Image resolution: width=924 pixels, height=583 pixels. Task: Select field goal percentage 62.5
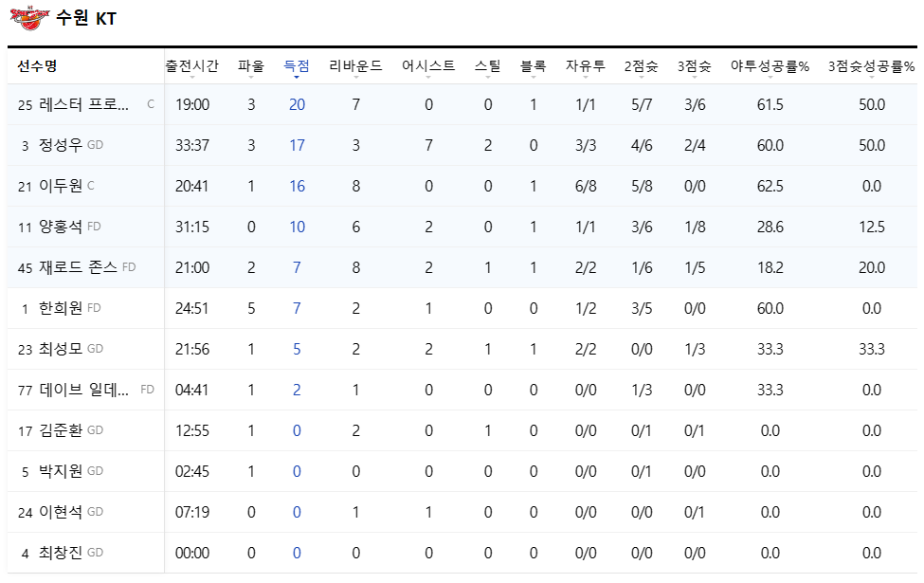[770, 186]
